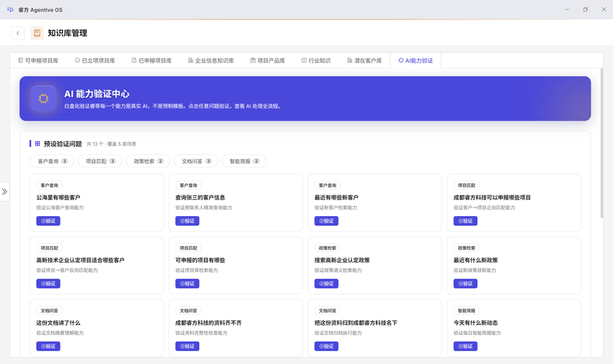
Task: Close the Agentive OS window
Action: click(604, 9)
